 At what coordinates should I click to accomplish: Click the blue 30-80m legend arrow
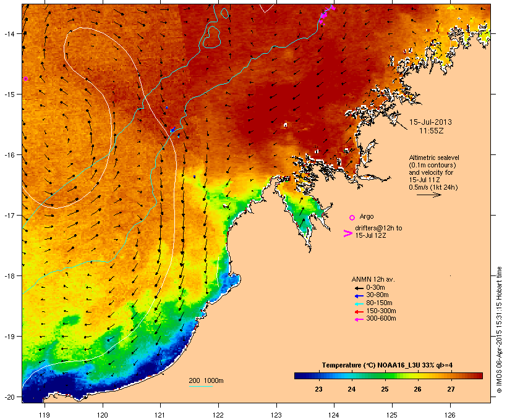359,296
